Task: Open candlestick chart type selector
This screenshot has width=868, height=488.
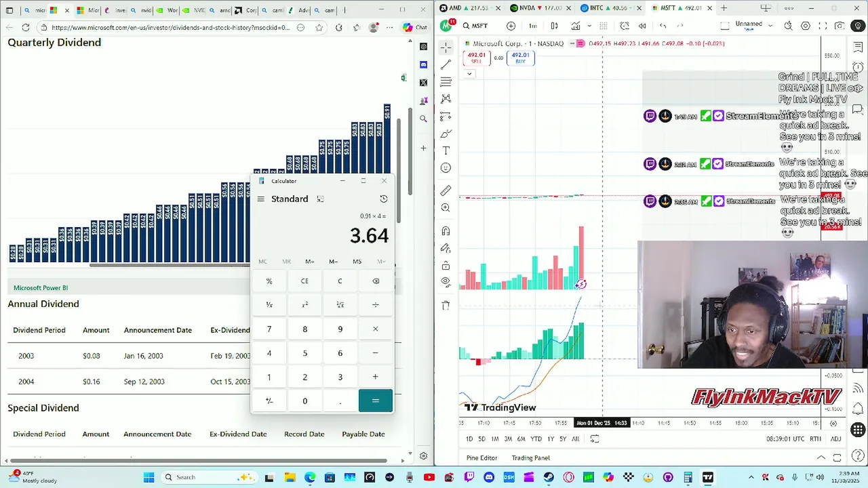Action: click(554, 26)
